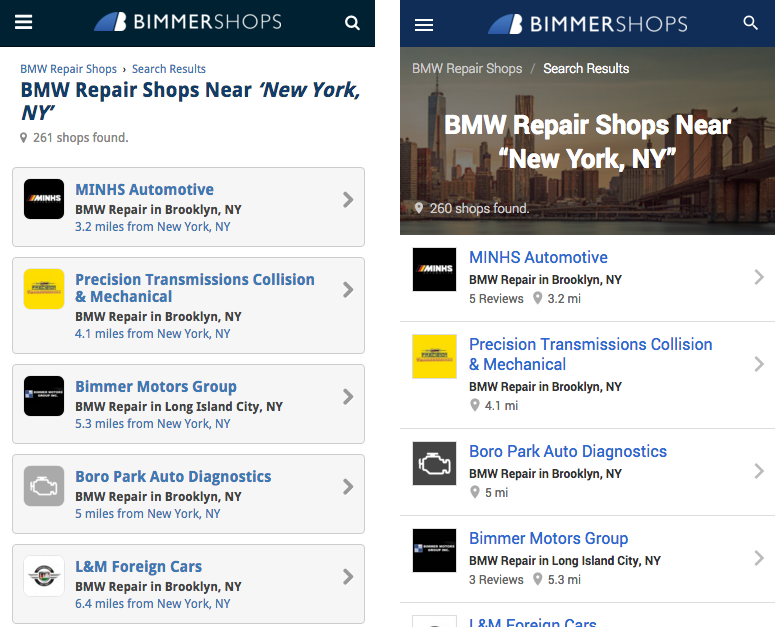Open Precision Transmissions Collision link on left
The width and height of the screenshot is (775, 627).
(195, 288)
